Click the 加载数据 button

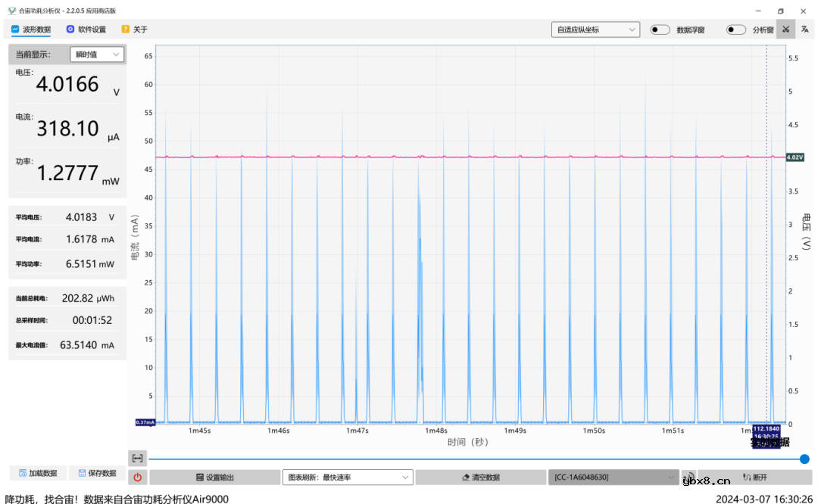(38, 473)
